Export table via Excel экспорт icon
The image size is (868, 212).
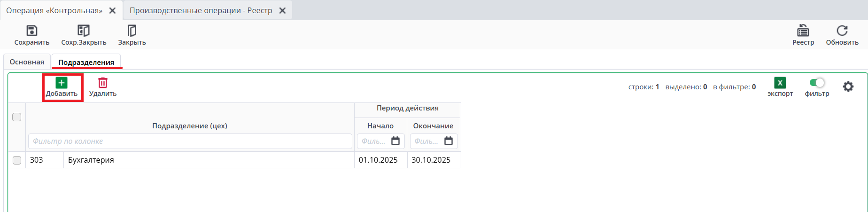pyautogui.click(x=780, y=83)
